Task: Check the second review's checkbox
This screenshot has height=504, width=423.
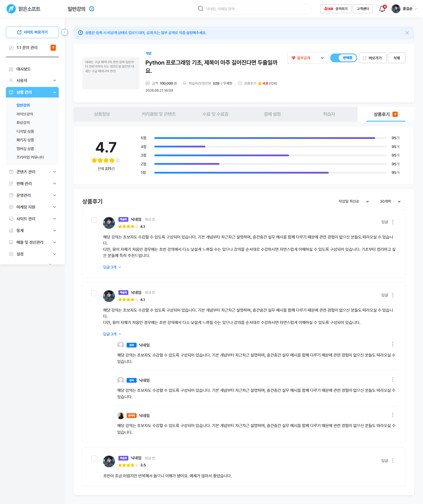Action: (x=94, y=293)
